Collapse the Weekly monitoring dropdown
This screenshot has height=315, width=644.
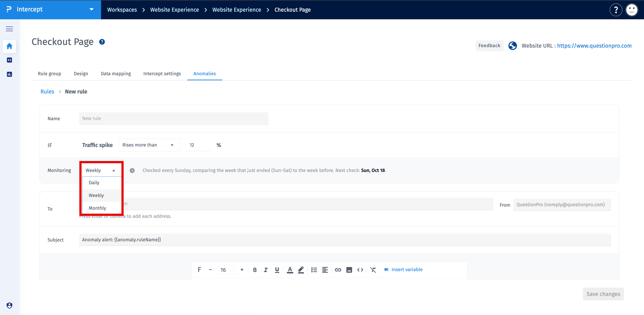[101, 170]
